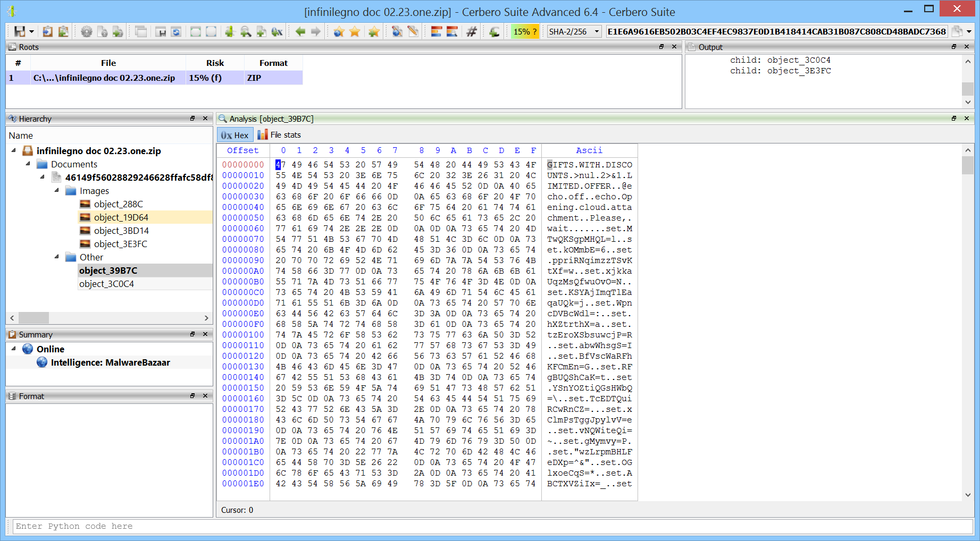Select object_288C in Images
This screenshot has width=980, height=541.
click(118, 204)
